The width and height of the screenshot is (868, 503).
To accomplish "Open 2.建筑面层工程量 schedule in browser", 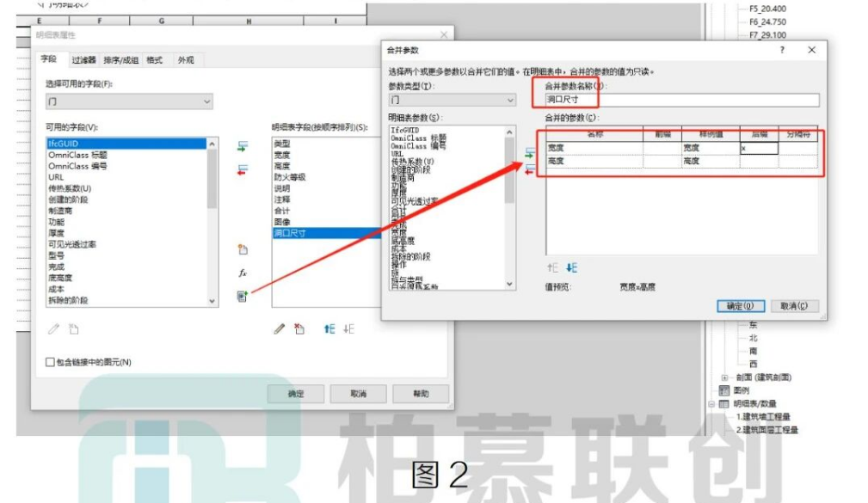I will pyautogui.click(x=766, y=430).
